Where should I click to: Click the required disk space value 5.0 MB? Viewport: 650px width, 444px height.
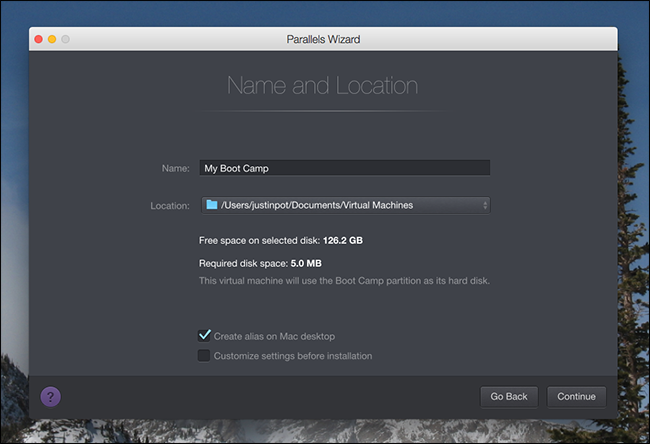(x=306, y=263)
